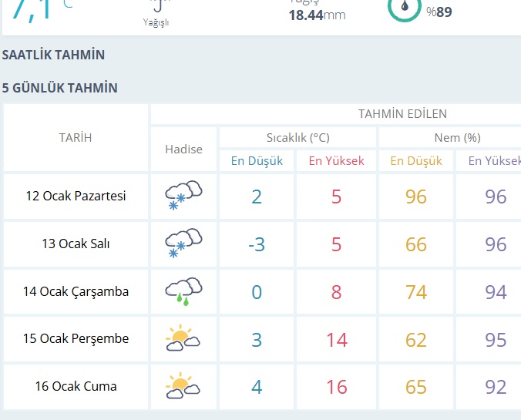Click the red En Yüksek temperature subheader
Image resolution: width=521 pixels, height=420 pixels.
pos(336,161)
